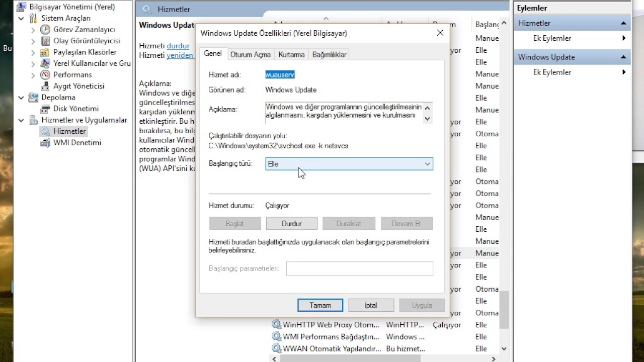
Task: Expand Yerel Kullanıcılar ve Gruplar node arrow
Action: [33, 63]
